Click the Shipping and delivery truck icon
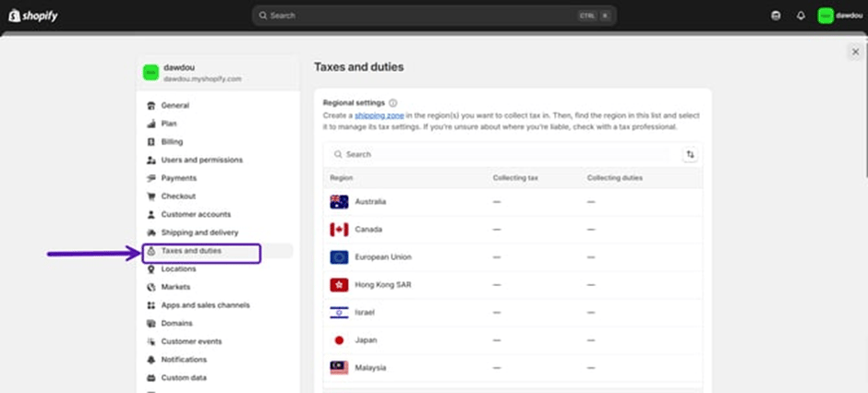This screenshot has height=393, width=868. [151, 232]
